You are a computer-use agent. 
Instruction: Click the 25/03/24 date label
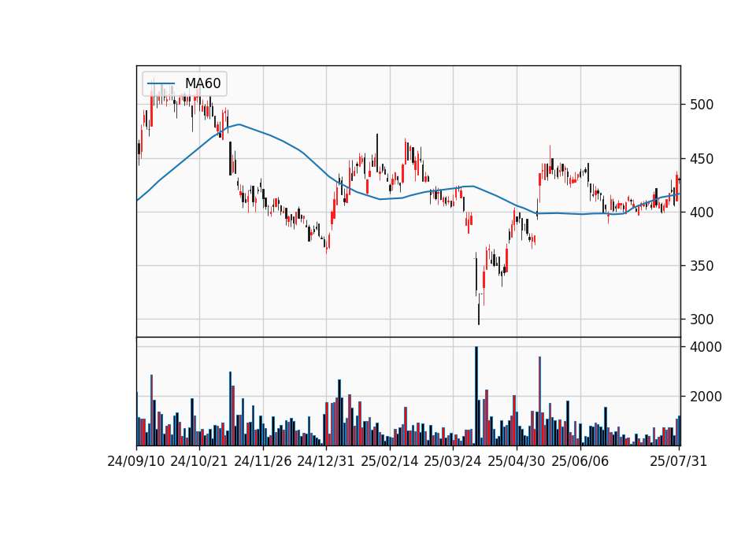pyautogui.click(x=453, y=461)
